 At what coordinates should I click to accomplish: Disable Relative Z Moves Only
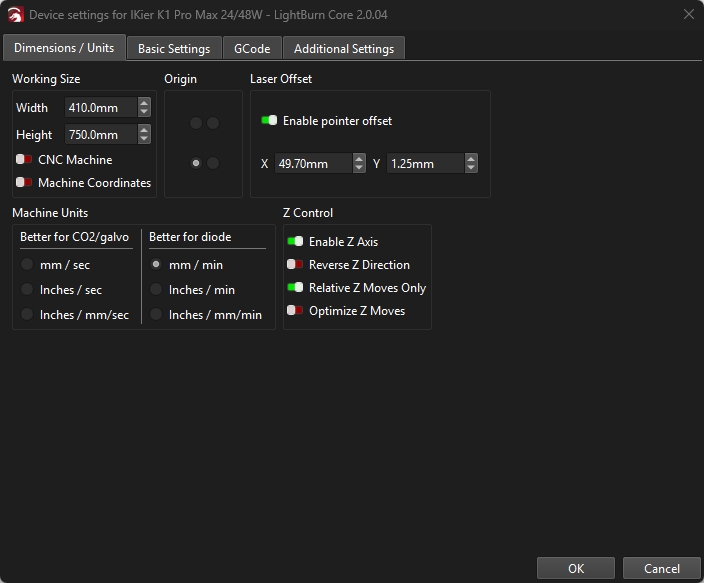[x=295, y=288]
